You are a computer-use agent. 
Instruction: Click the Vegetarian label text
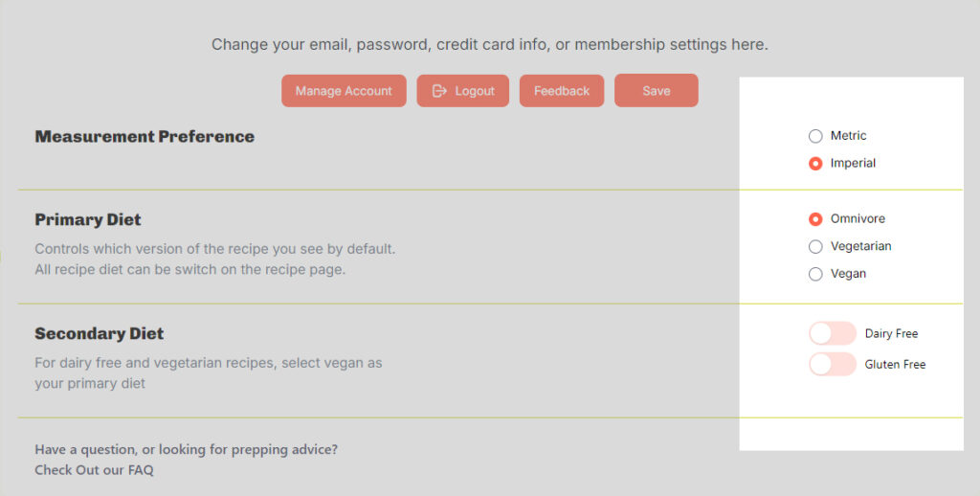point(860,246)
